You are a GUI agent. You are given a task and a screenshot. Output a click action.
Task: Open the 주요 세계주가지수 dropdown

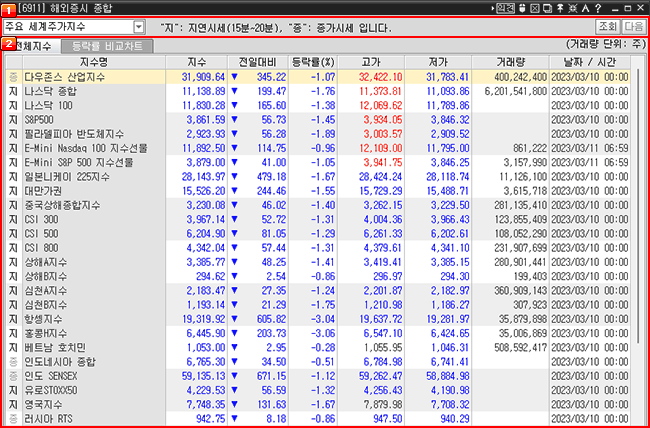(x=139, y=27)
